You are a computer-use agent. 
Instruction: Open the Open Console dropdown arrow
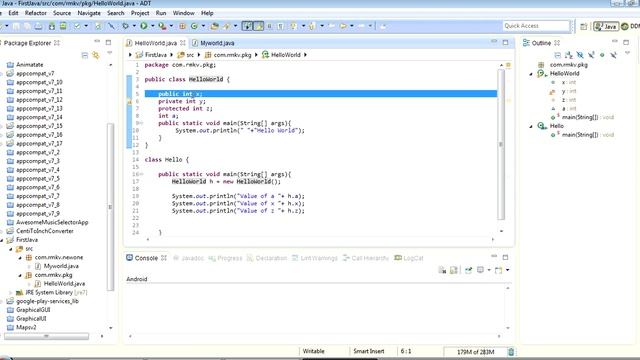click(508, 270)
